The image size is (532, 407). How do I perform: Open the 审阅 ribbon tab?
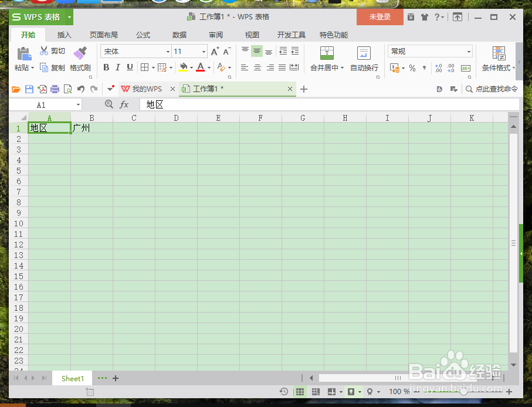(x=216, y=35)
